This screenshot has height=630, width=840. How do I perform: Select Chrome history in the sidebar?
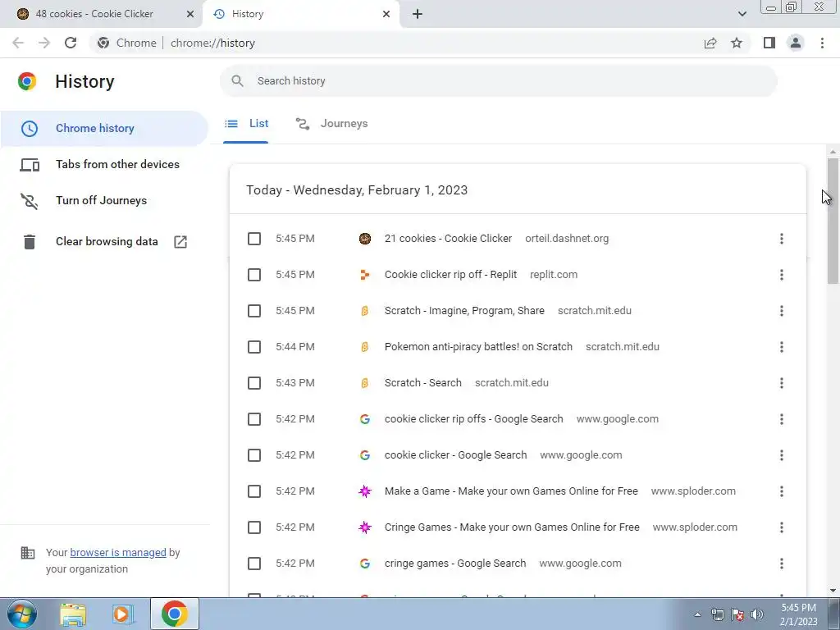point(104,129)
